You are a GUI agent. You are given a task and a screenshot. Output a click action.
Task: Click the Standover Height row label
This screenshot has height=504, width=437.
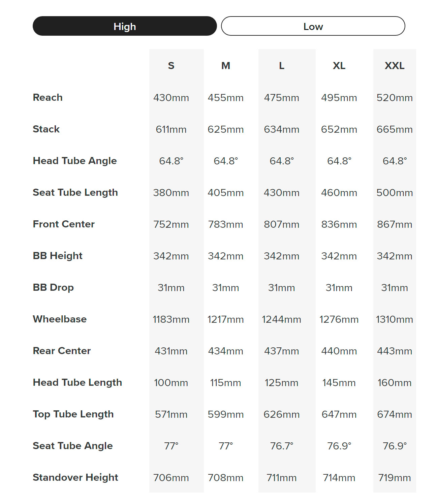pyautogui.click(x=75, y=478)
